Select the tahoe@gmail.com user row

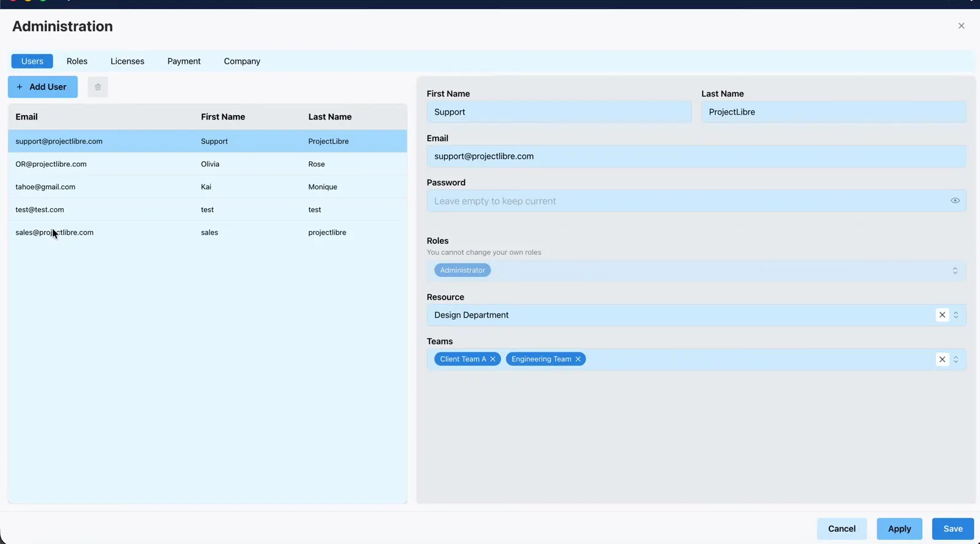click(208, 187)
